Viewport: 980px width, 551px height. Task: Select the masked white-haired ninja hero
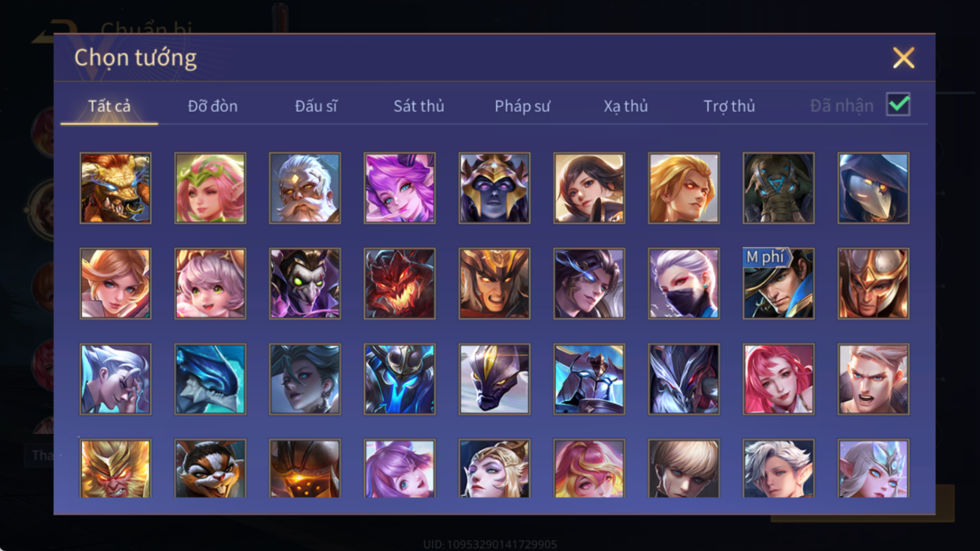click(x=684, y=284)
